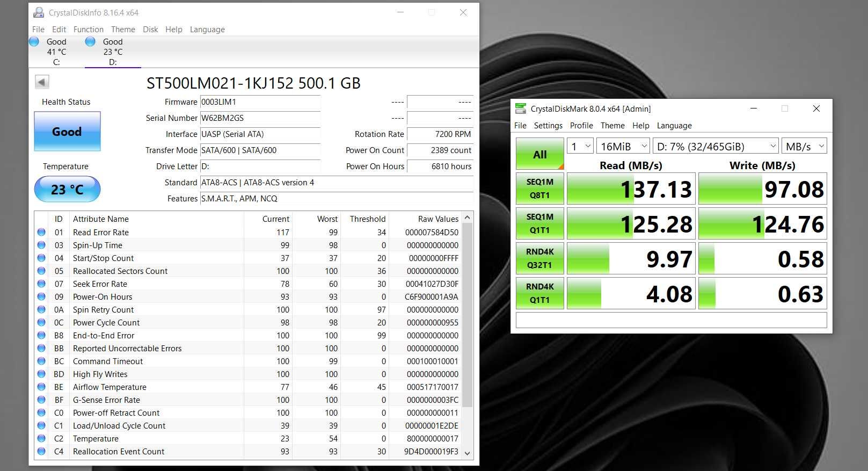Click status icon for Seek Error Rate
Screen dimensions: 868x471
pyautogui.click(x=41, y=284)
